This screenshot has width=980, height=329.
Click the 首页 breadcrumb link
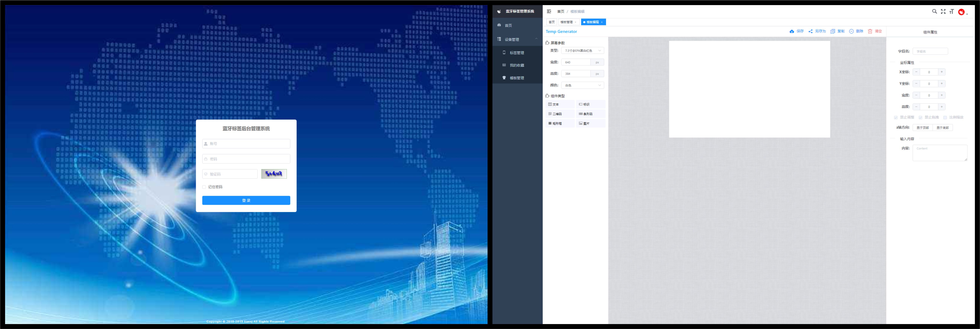coord(561,12)
